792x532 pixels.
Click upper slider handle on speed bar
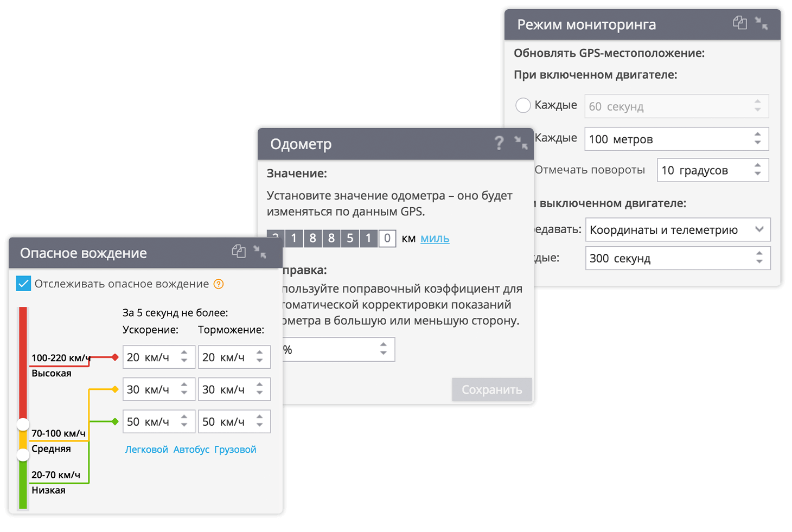click(23, 424)
